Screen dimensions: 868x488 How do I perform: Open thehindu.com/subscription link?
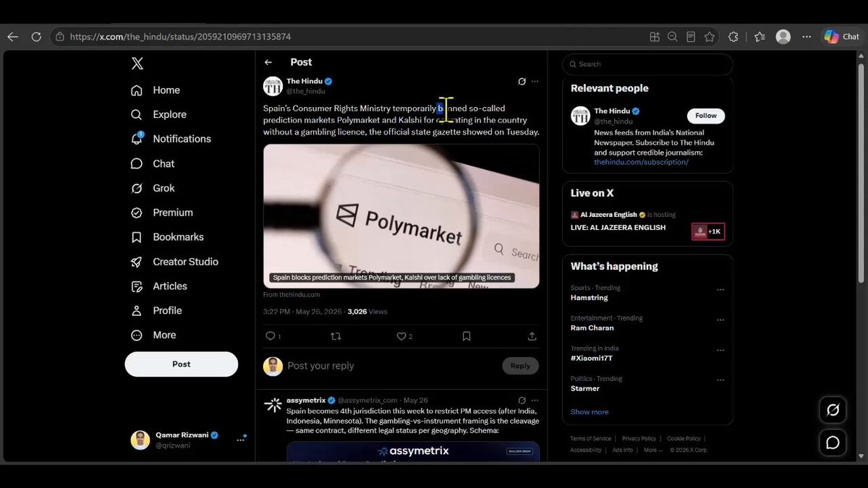[641, 163]
